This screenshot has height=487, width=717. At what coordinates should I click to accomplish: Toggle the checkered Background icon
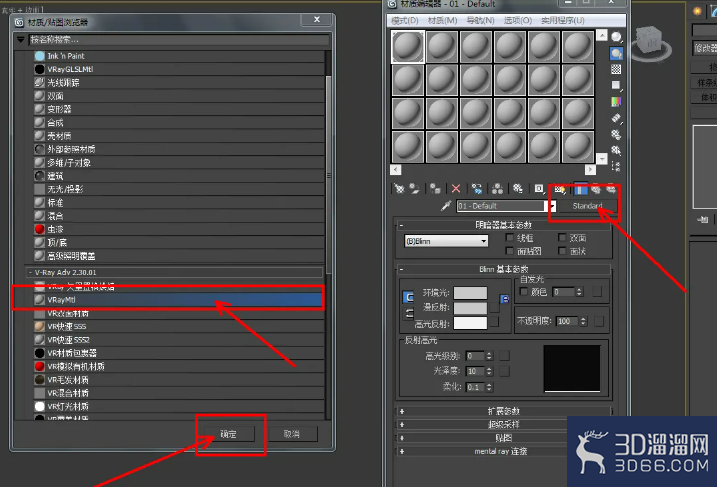(616, 70)
